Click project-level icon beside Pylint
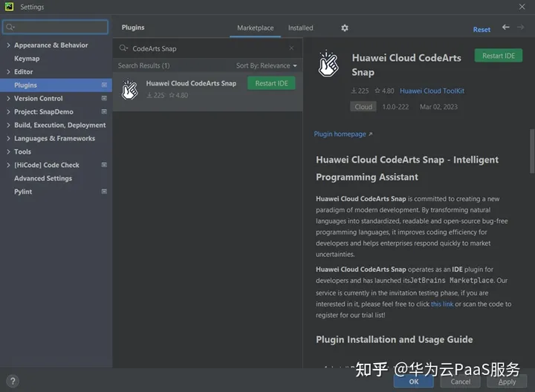Image resolution: width=535 pixels, height=392 pixels. [x=105, y=192]
